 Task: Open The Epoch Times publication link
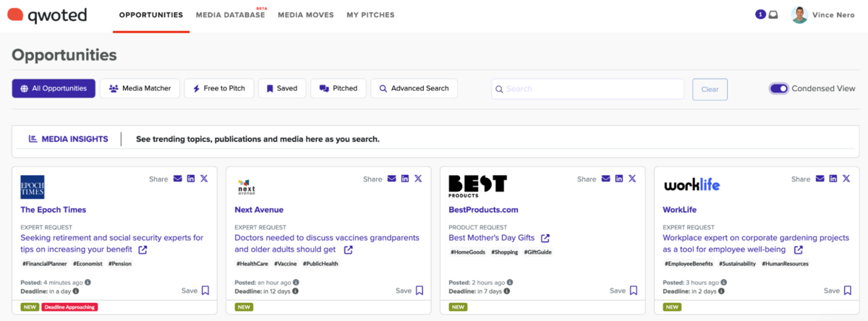point(53,210)
